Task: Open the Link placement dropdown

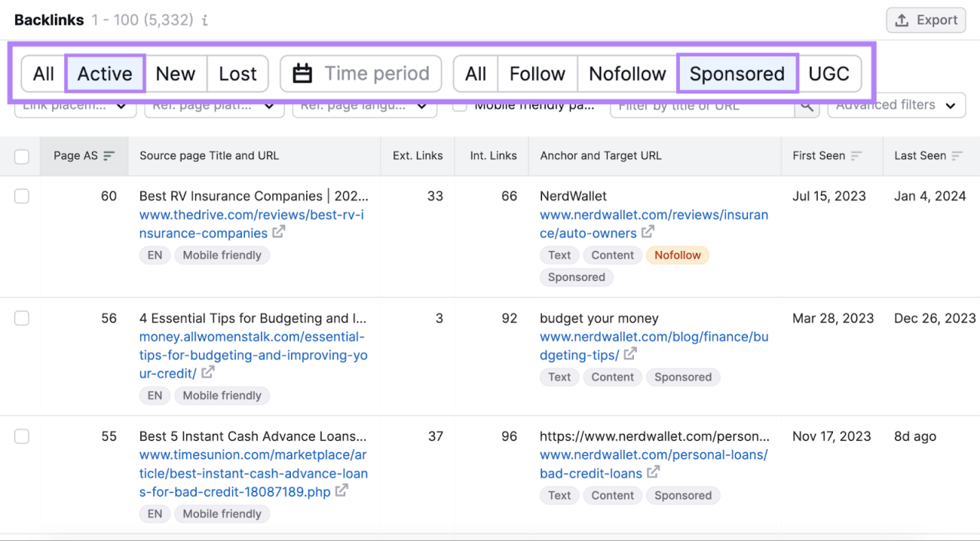Action: tap(75, 106)
